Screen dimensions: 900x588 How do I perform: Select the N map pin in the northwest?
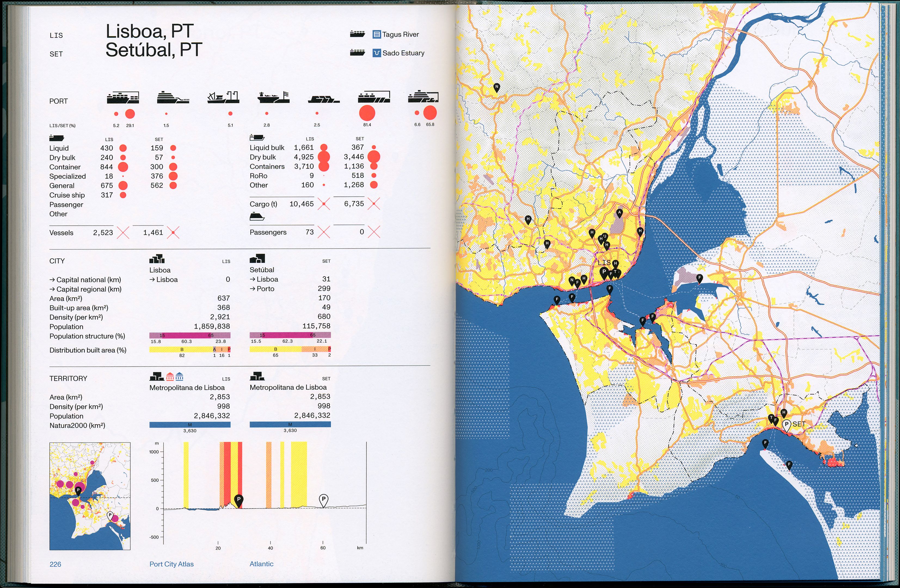496,87
